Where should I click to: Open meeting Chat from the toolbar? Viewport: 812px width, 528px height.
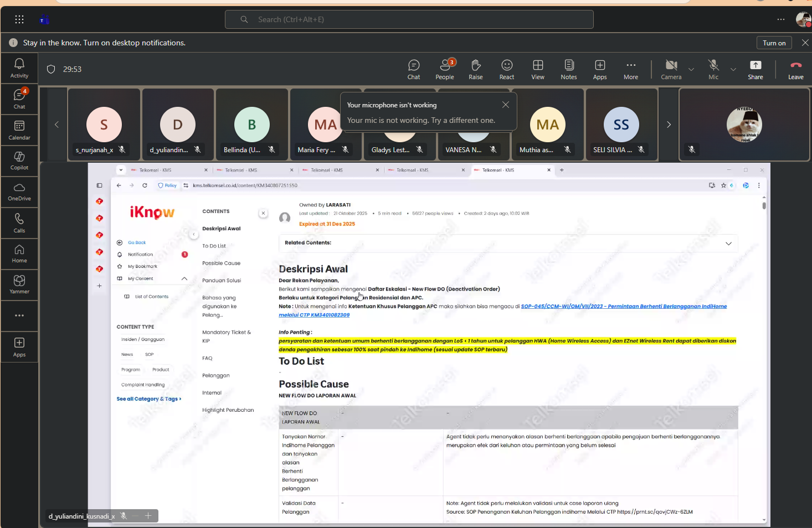(414, 70)
